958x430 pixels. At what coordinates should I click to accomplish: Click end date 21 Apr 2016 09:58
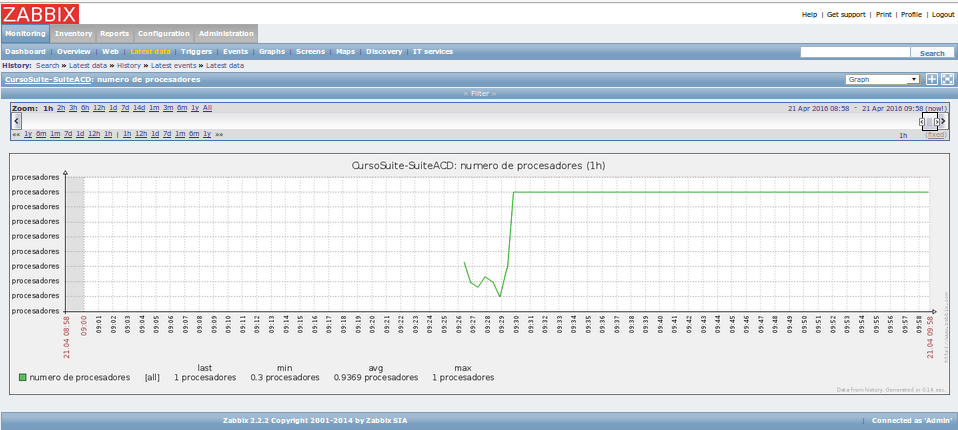pyautogui.click(x=893, y=108)
